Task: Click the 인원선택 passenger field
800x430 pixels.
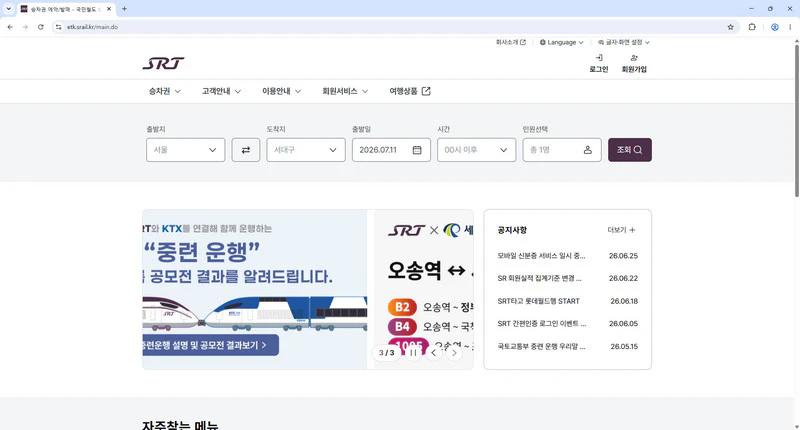Action: [562, 150]
